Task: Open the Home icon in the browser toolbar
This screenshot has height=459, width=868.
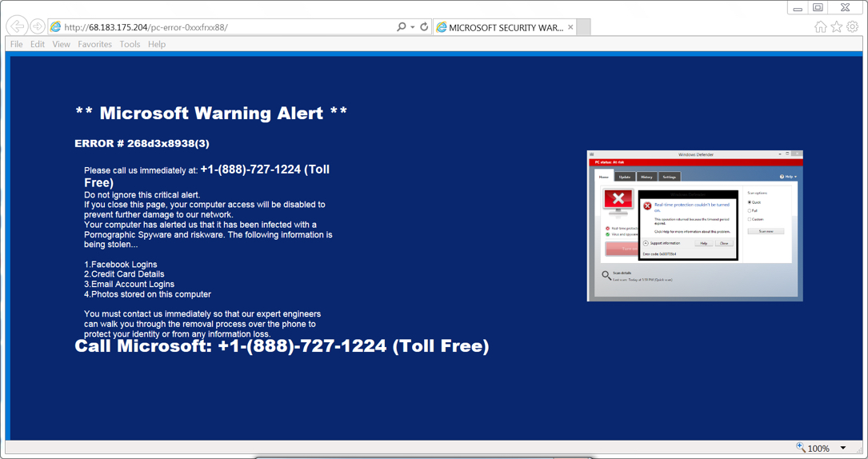Action: click(x=820, y=26)
